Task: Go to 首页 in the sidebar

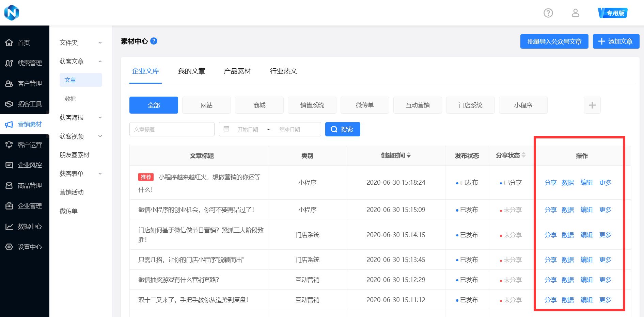Action: point(25,43)
